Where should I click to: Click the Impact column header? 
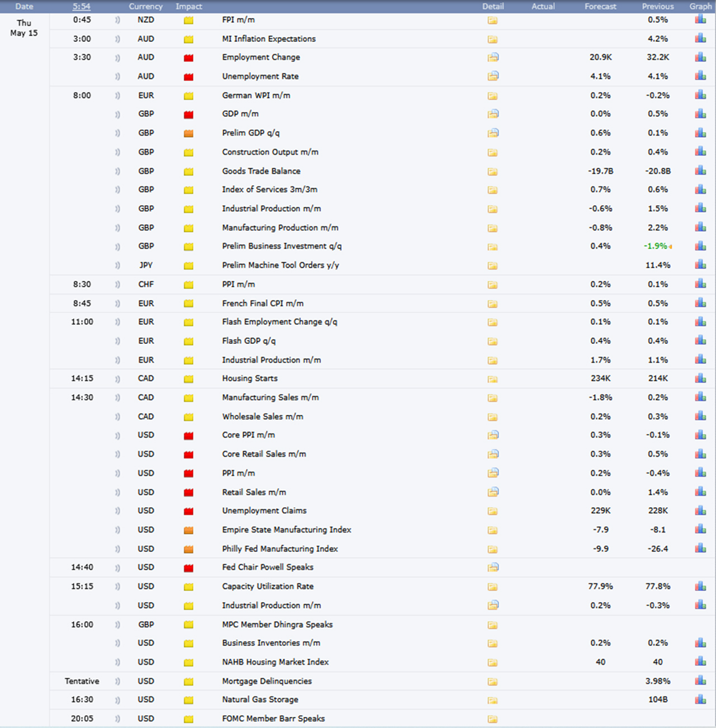pos(189,7)
